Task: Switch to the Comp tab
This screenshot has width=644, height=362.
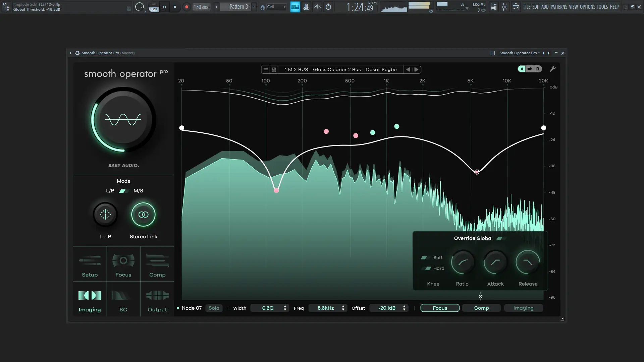Action: click(x=481, y=308)
